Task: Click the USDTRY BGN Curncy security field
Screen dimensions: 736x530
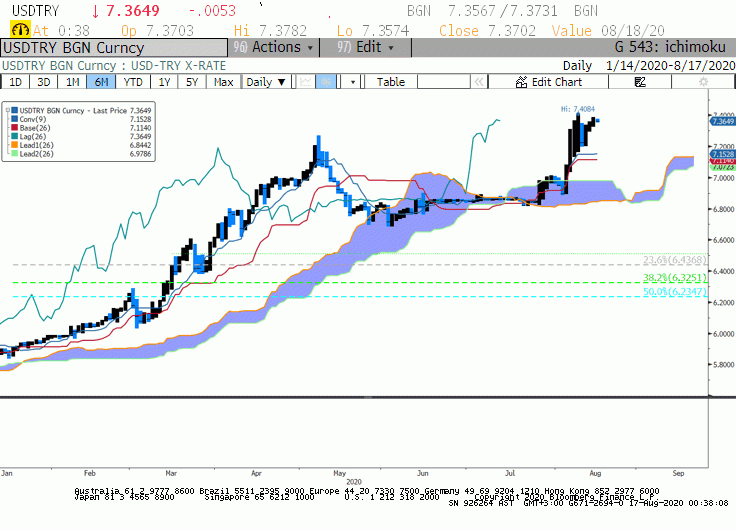Action: [114, 48]
